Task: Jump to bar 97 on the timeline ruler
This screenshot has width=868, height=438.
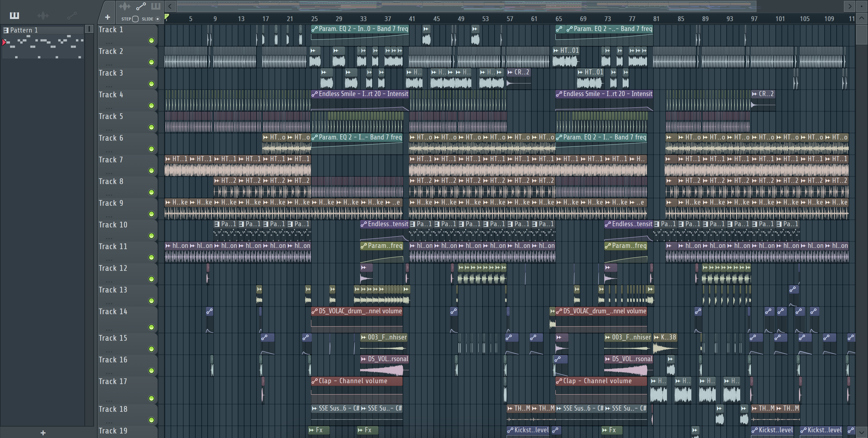Action: point(754,19)
